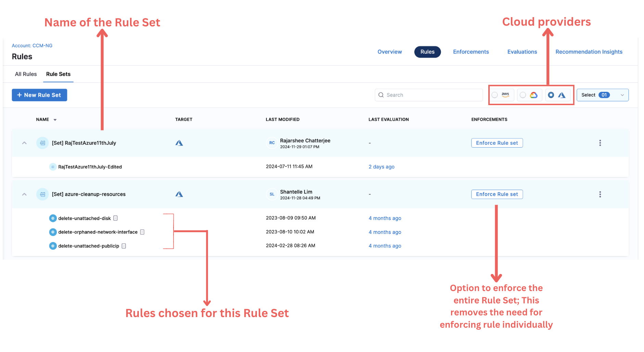Click the rule set icon for RajTestAzure11thJuly
644x352 pixels.
(42, 143)
